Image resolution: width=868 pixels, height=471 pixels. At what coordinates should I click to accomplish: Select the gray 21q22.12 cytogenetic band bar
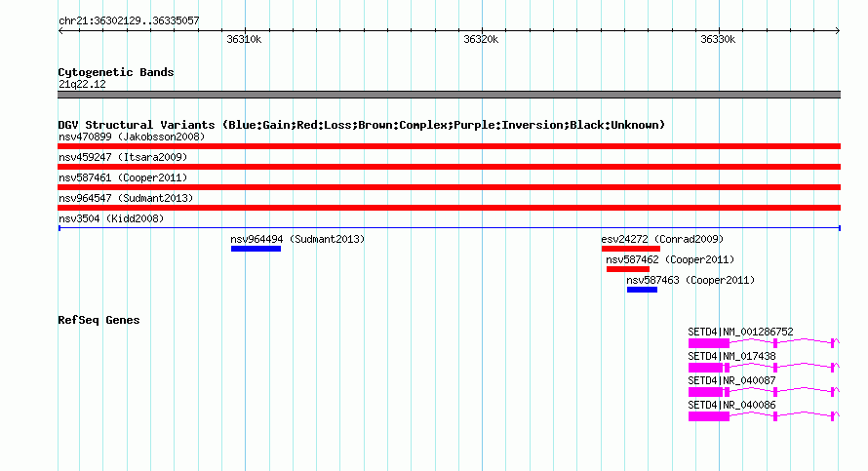coord(449,95)
